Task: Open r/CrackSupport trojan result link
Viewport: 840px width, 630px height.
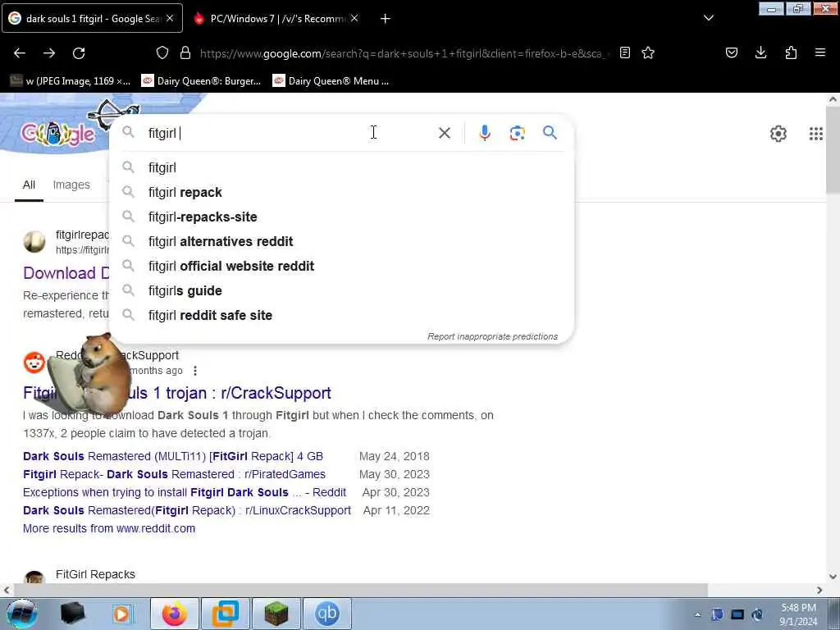Action: [177, 393]
